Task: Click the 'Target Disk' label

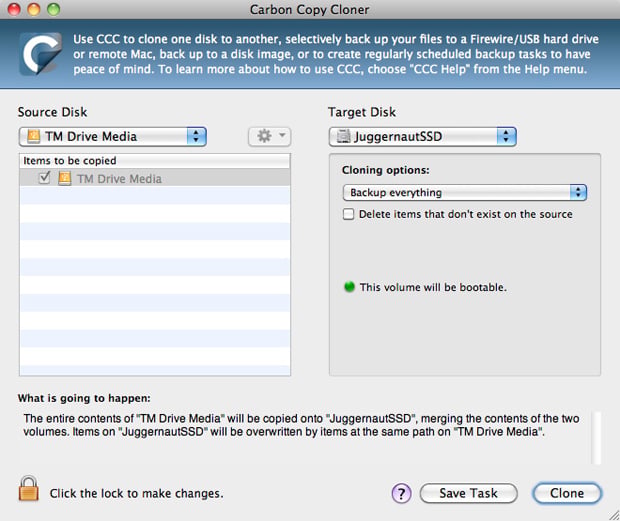Action: (x=362, y=112)
